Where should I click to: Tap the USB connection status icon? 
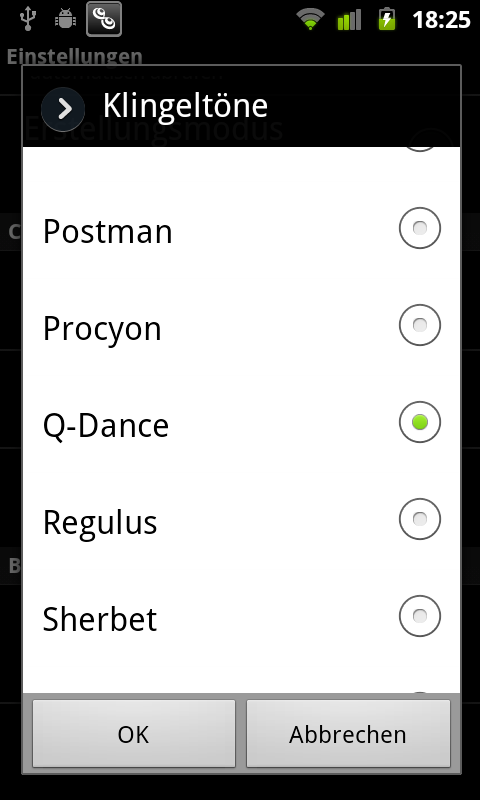27,19
